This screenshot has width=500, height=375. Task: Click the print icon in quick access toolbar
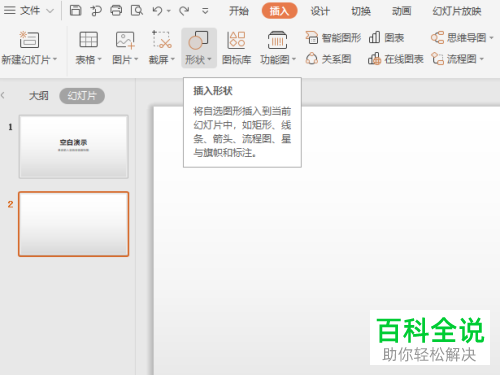[116, 11]
